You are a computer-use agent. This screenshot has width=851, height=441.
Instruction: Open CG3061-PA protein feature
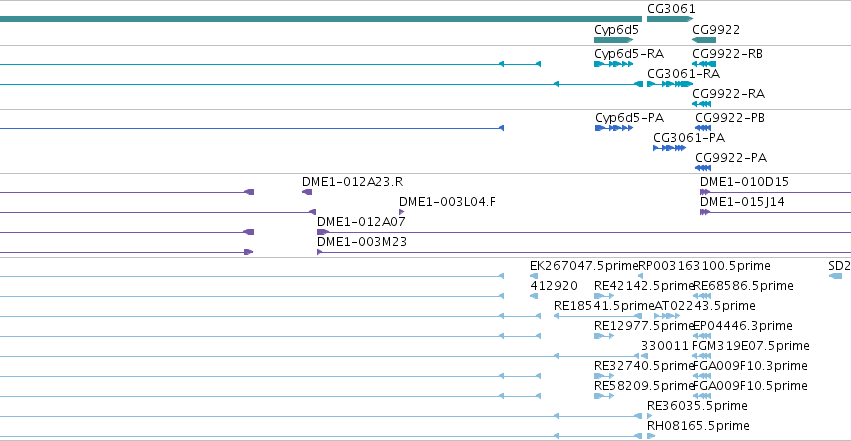pyautogui.click(x=669, y=148)
